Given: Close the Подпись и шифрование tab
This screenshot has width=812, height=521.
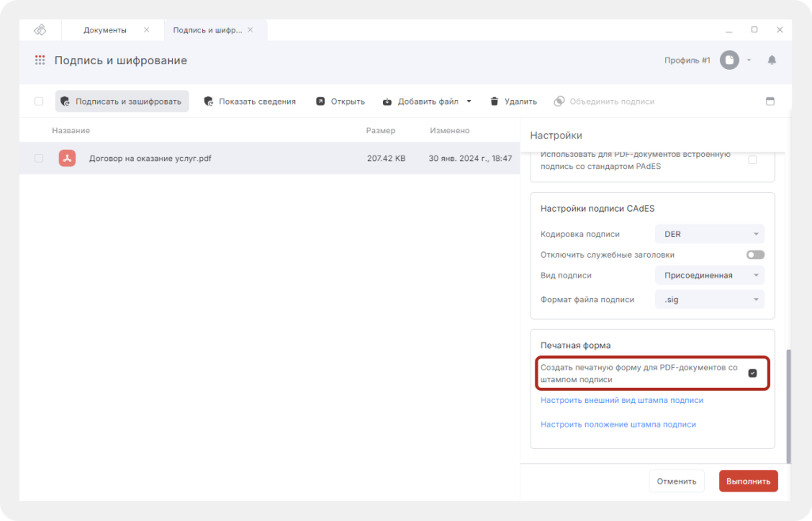Looking at the screenshot, I should (x=251, y=30).
